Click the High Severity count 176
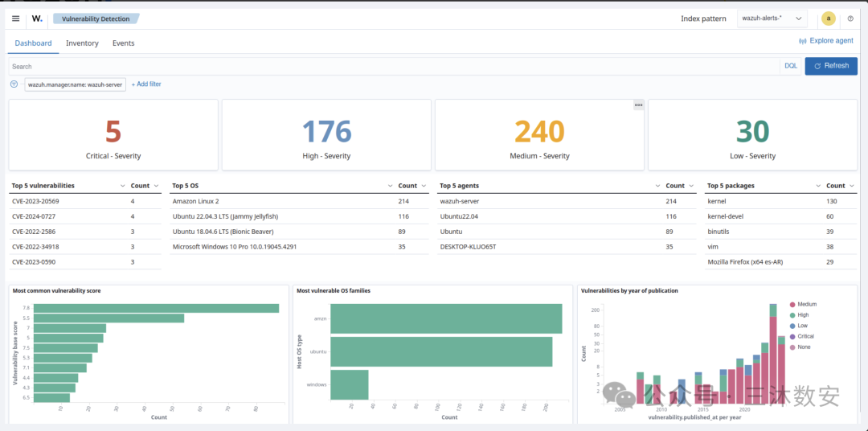The image size is (868, 431). (326, 132)
